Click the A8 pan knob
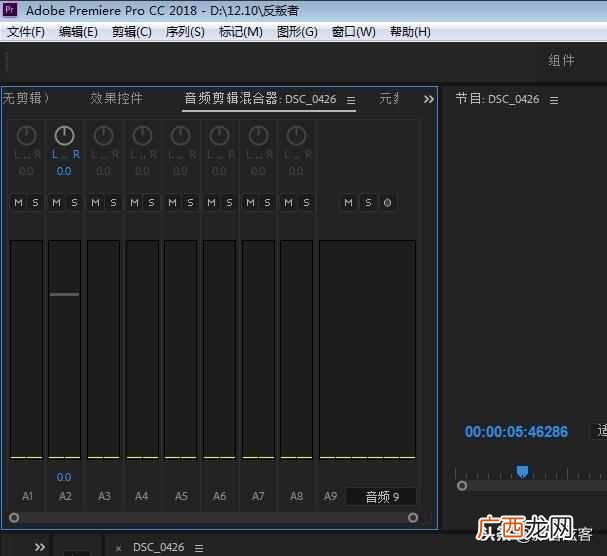607x556 pixels. pos(297,136)
